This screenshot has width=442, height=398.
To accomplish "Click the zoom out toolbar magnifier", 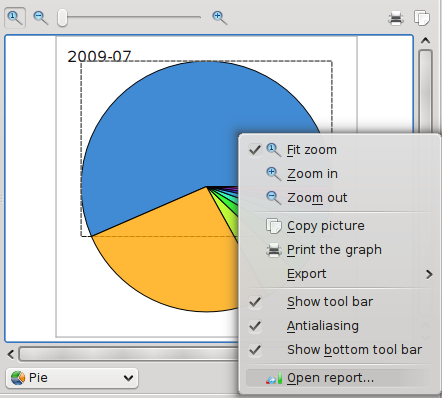I will (x=41, y=18).
